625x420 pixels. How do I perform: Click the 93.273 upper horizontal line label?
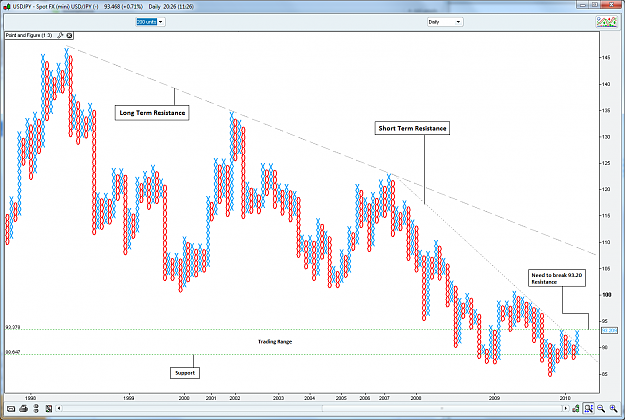click(x=13, y=327)
